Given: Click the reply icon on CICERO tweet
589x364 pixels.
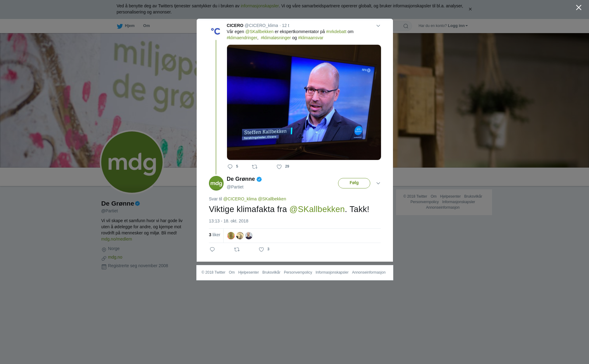Looking at the screenshot, I should click(x=230, y=167).
